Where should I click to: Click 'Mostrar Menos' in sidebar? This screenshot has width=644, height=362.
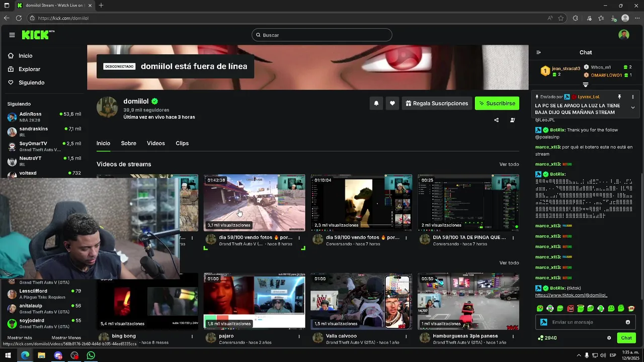coord(66,338)
